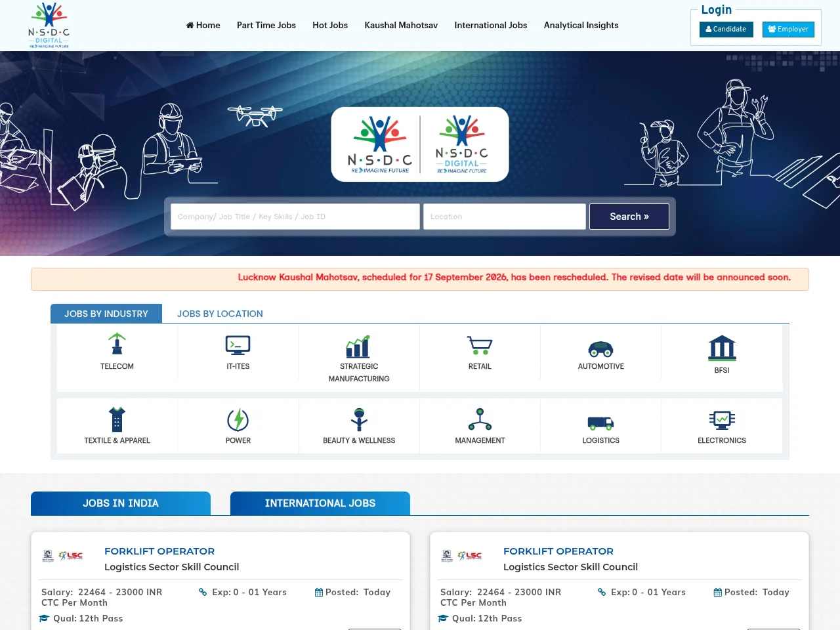Open the Electronics monitor chip icon
The height and width of the screenshot is (630, 840).
(722, 420)
